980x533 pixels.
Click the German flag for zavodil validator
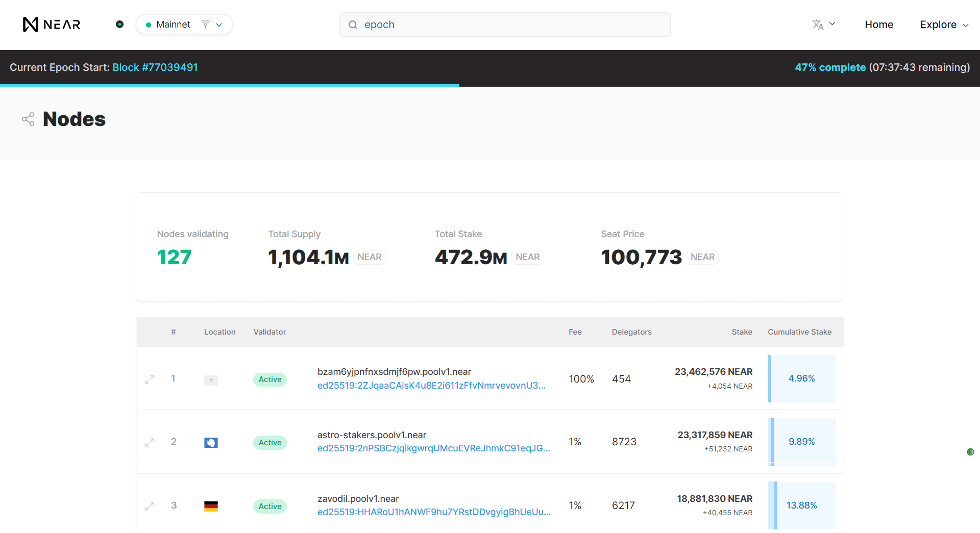[x=211, y=506]
